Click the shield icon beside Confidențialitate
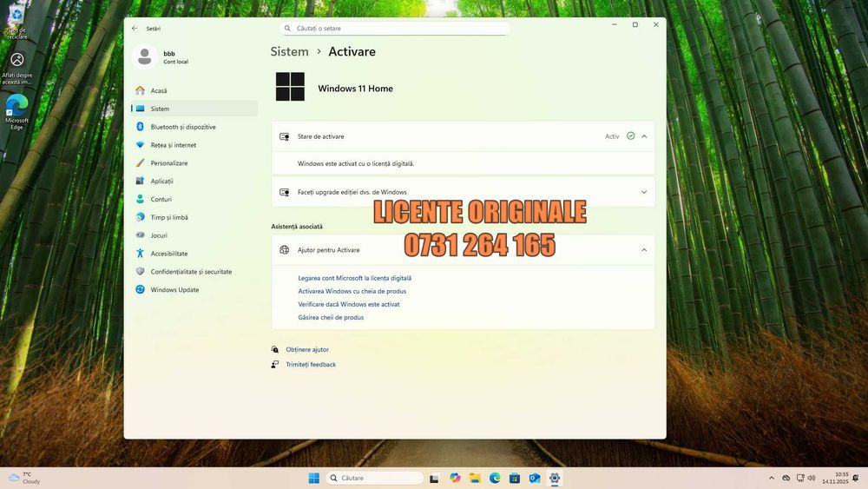 pos(140,271)
